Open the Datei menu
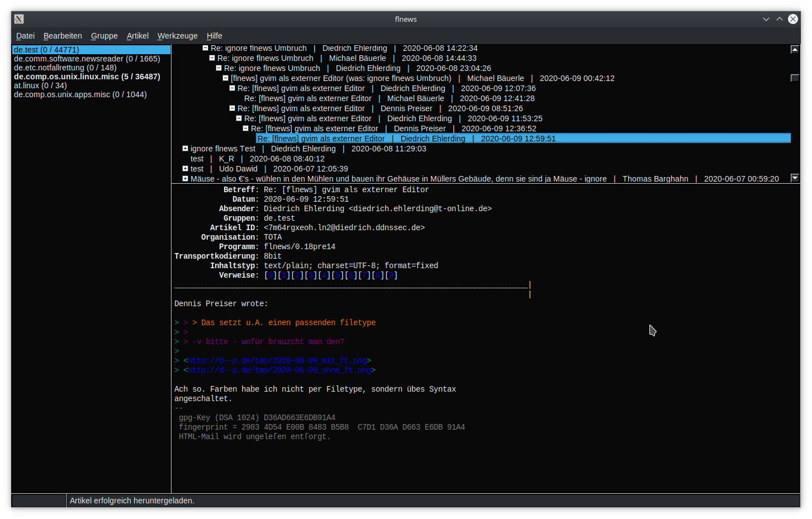Viewport: 812px width, 519px height. click(25, 36)
